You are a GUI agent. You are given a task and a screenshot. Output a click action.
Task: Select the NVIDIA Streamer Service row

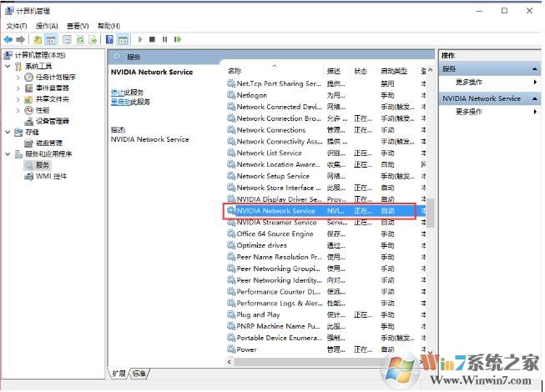276,223
